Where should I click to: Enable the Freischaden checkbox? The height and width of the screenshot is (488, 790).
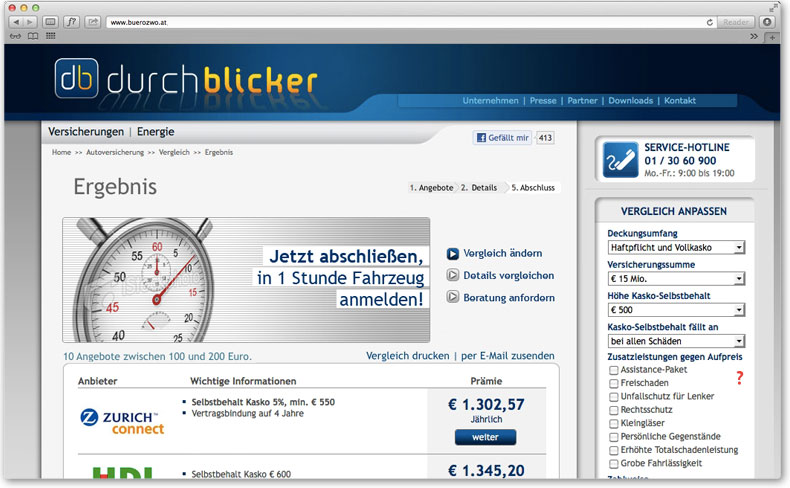[613, 384]
